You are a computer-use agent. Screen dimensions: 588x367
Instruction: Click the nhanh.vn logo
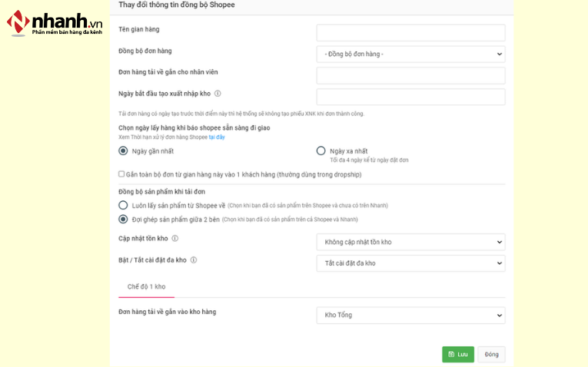tap(55, 23)
